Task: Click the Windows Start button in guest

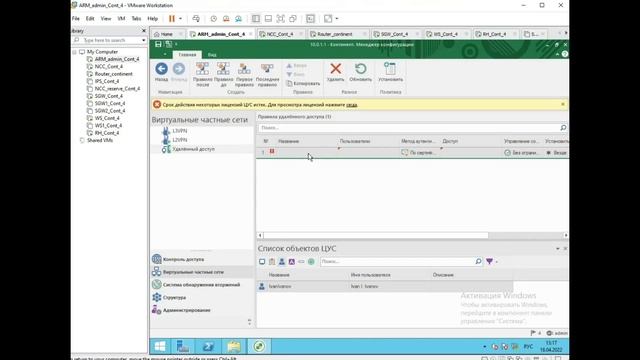Action: pyautogui.click(x=160, y=347)
